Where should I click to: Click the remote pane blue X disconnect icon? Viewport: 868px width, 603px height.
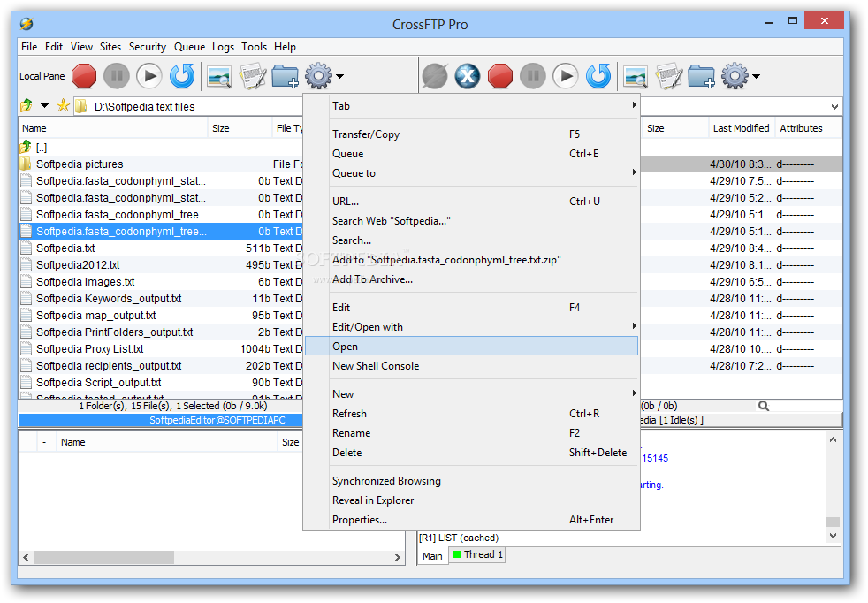(x=468, y=76)
